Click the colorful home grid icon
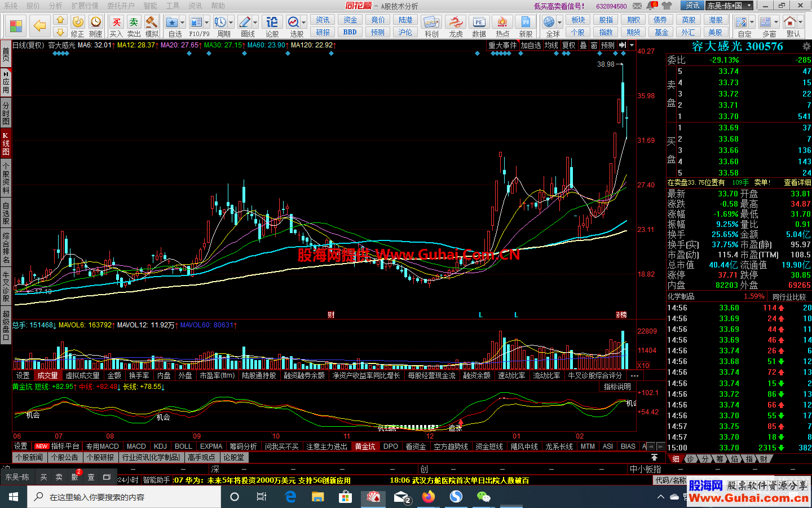This screenshot has height=508, width=812. [x=16, y=26]
